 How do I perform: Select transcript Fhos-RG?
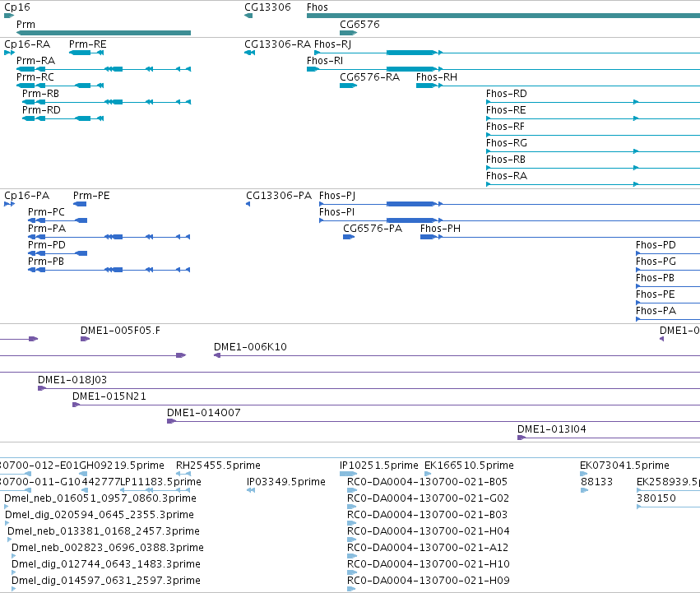point(593,151)
